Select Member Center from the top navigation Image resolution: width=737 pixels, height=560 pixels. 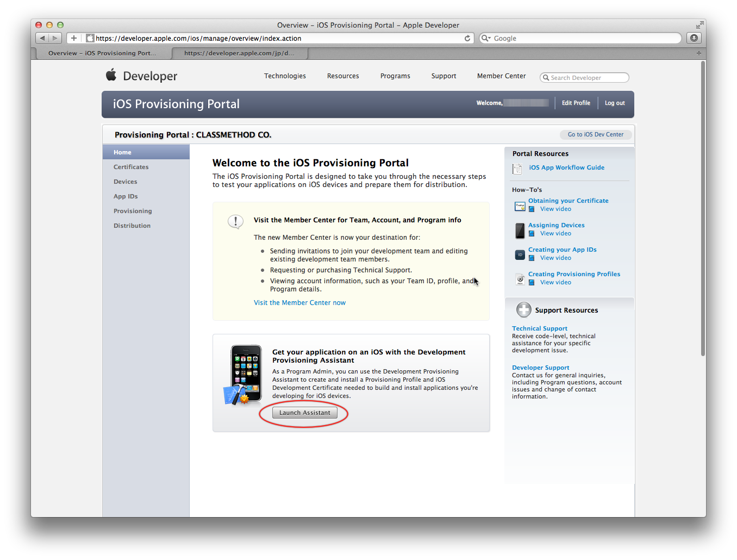501,76
